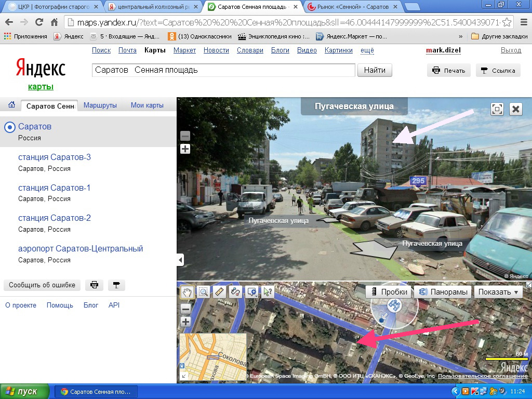The width and height of the screenshot is (532, 399).
Task: Click the taskbar clock showing 11:24
Action: [518, 392]
